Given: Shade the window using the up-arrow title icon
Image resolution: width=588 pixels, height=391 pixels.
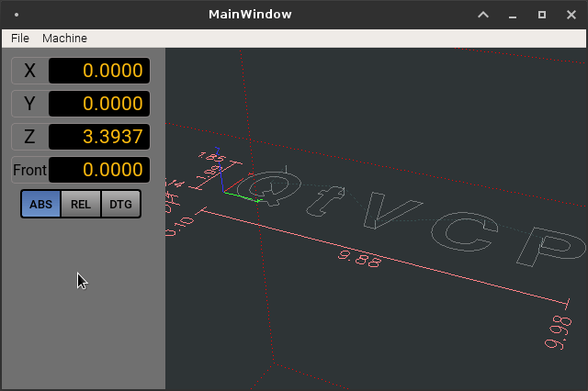Looking at the screenshot, I should point(483,15).
